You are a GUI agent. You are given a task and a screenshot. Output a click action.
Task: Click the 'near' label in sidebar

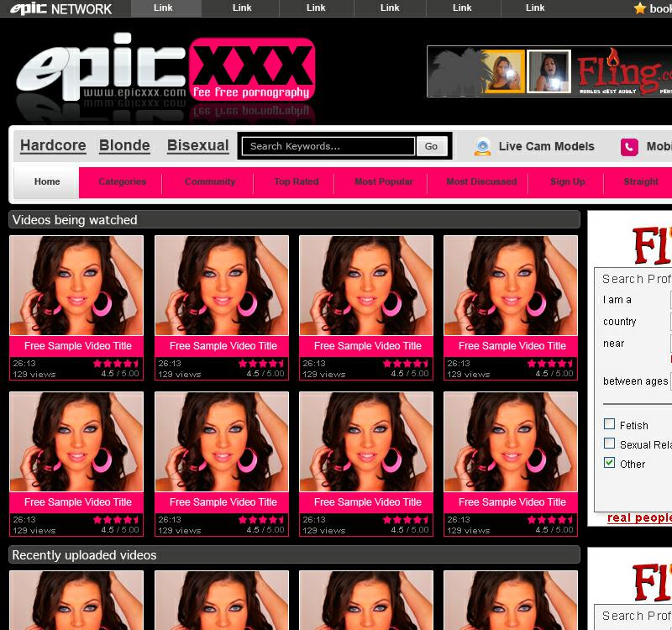point(613,344)
